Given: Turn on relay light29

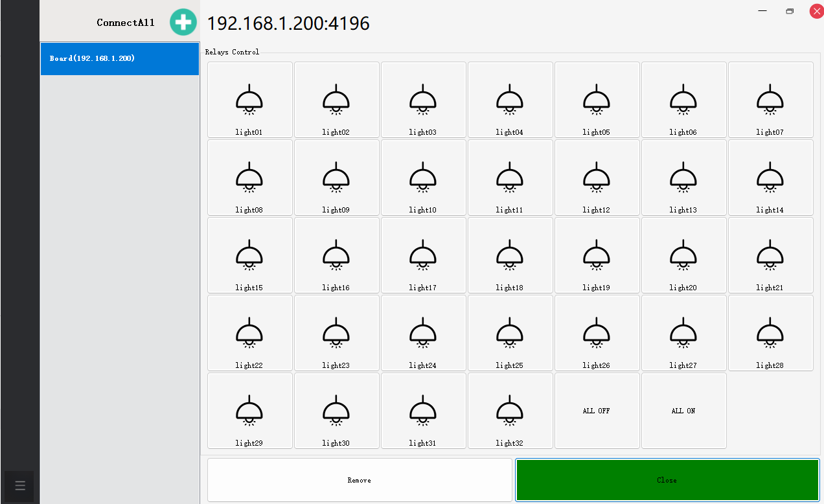Looking at the screenshot, I should (249, 411).
